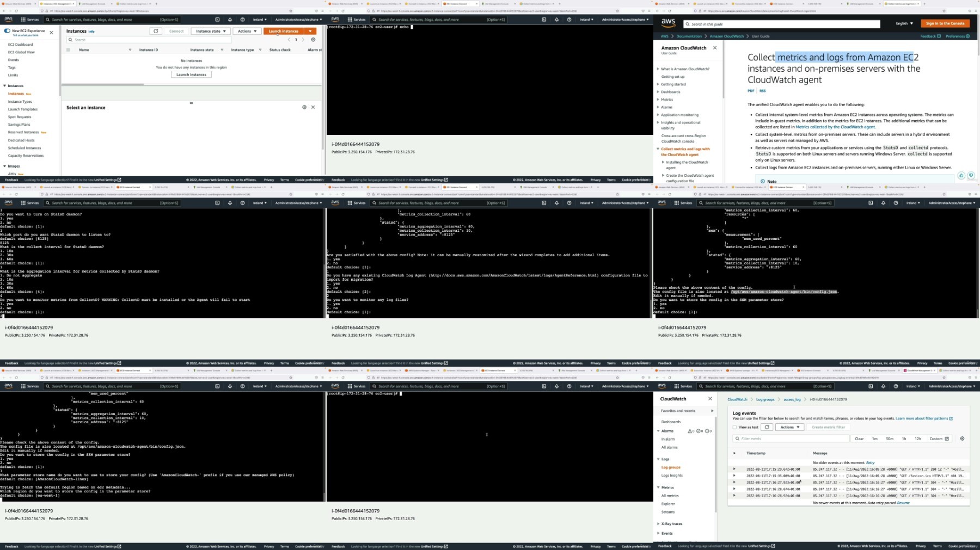Open Log events settings gear icon
The image size is (980, 550).
tap(962, 438)
